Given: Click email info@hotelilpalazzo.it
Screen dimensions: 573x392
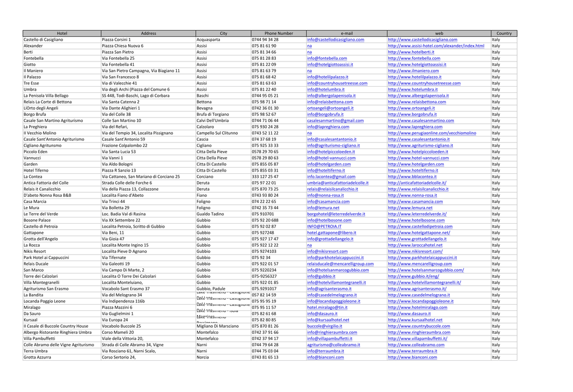Looking at the screenshot, I should (327, 77).
